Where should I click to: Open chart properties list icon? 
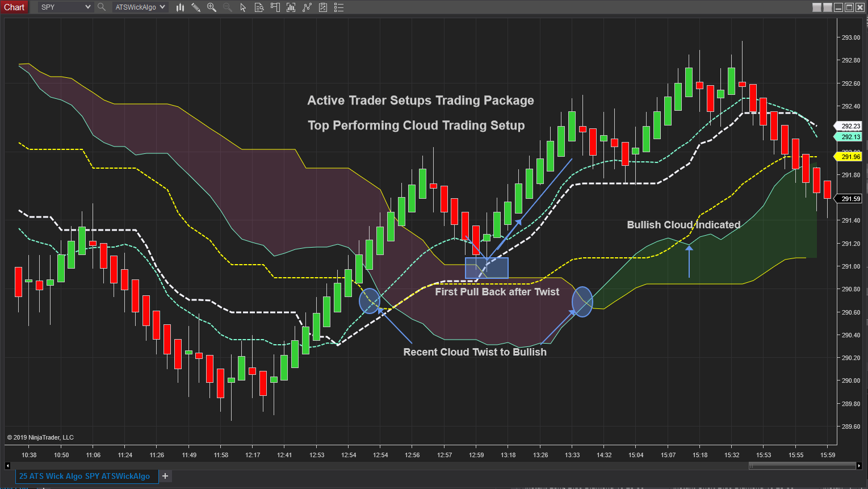pyautogui.click(x=339, y=7)
